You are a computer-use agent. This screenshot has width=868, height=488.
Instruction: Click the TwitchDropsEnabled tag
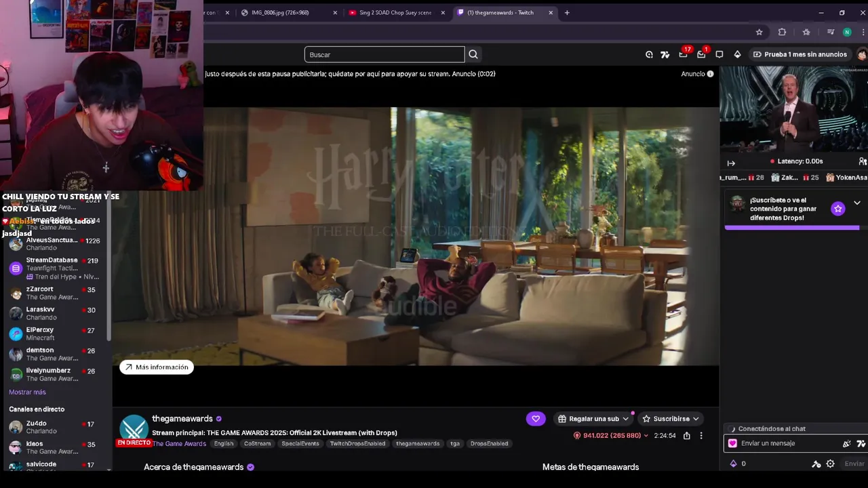(x=357, y=443)
